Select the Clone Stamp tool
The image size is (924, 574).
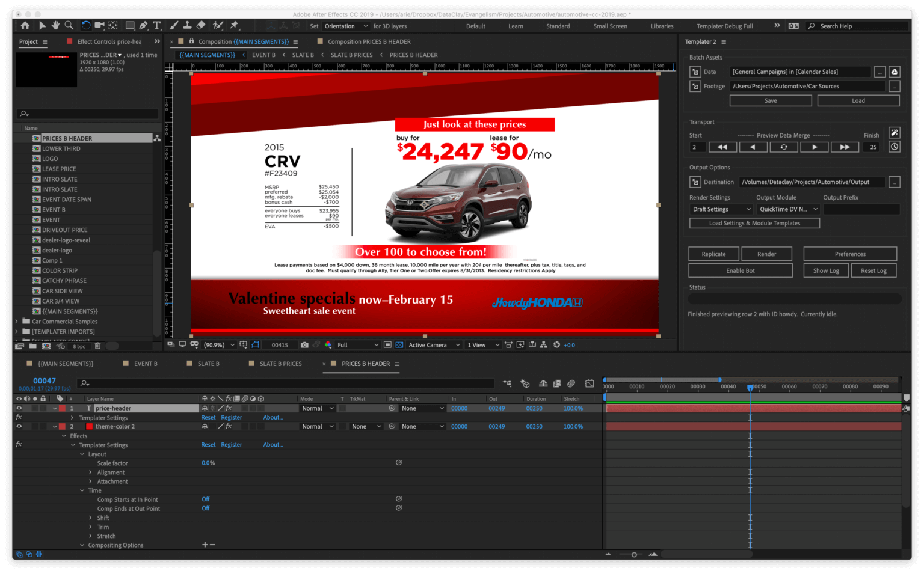pyautogui.click(x=187, y=25)
